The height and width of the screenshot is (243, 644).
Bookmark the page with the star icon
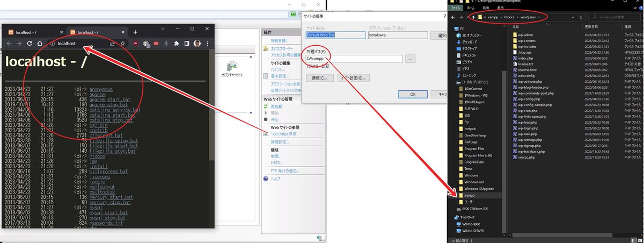point(123,44)
